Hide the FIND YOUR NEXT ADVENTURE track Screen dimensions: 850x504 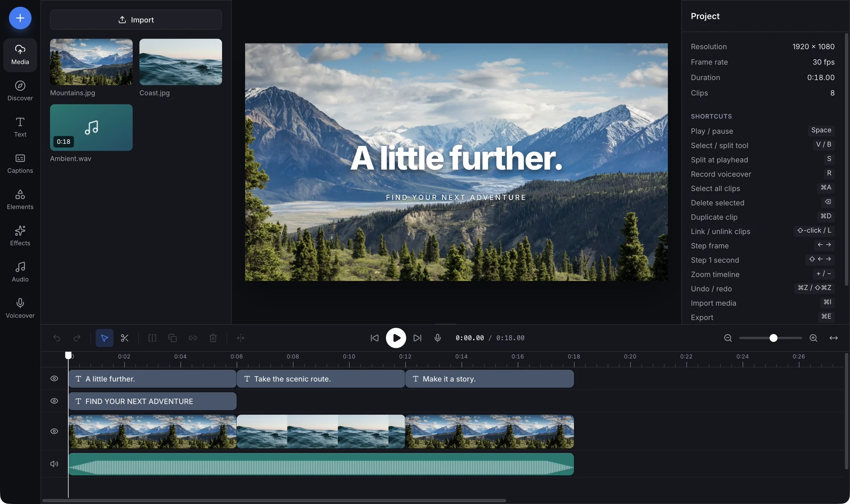coord(54,401)
